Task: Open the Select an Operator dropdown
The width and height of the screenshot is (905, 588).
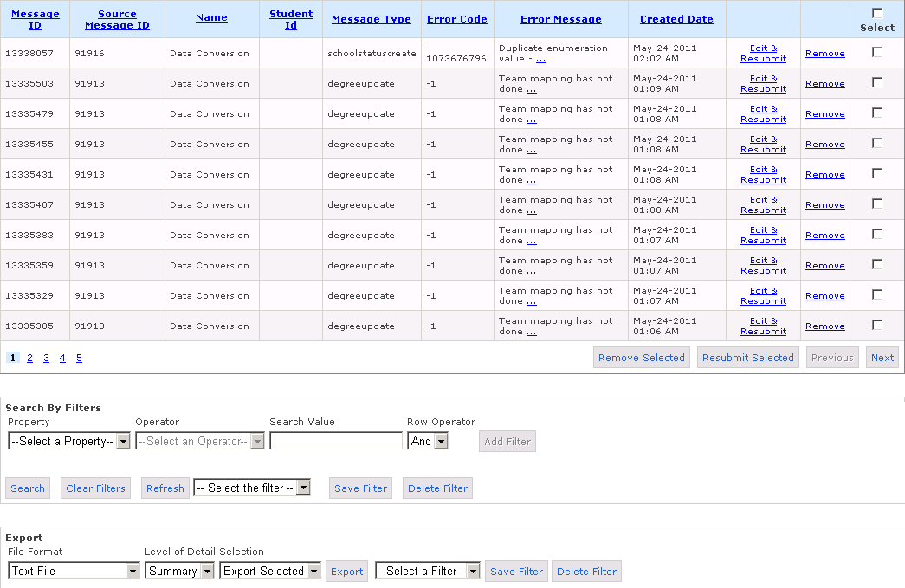Action: (x=200, y=442)
